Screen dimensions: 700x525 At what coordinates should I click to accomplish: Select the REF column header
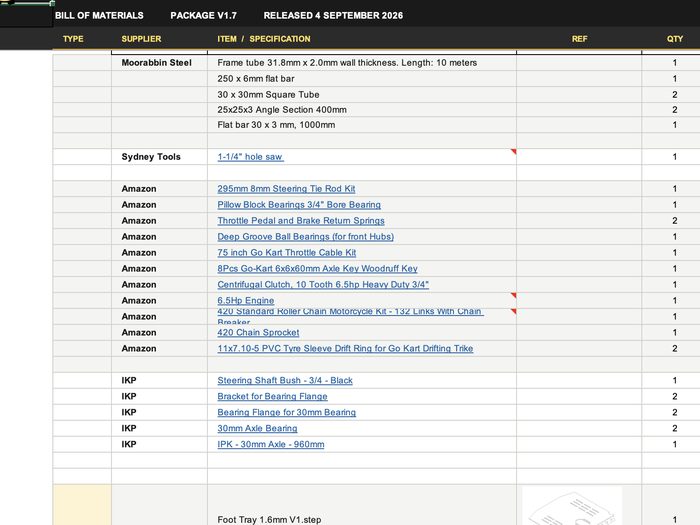[x=579, y=39]
